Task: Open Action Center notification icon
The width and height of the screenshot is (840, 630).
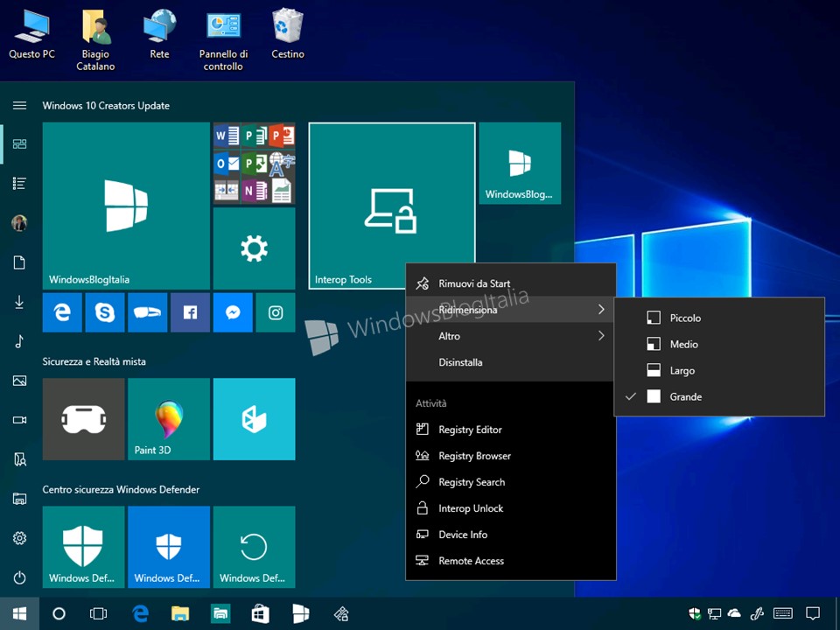Action: coord(813,613)
